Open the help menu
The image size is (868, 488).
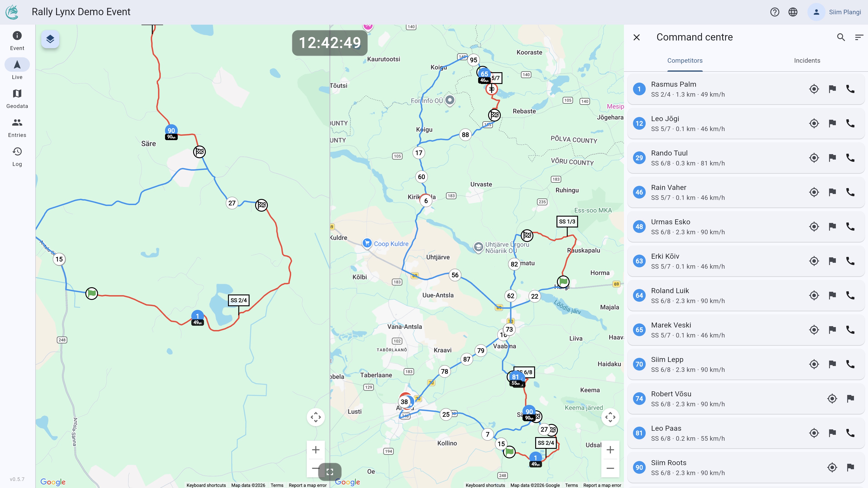tap(775, 12)
